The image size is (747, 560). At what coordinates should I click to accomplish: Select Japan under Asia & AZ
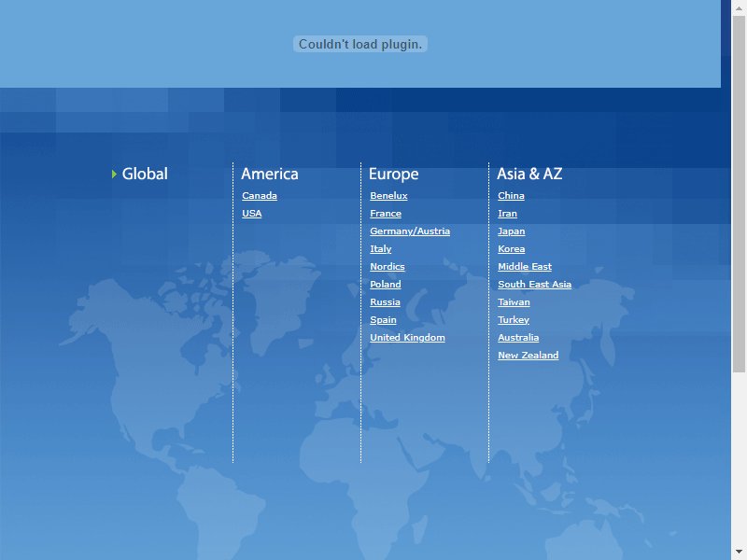click(x=511, y=231)
